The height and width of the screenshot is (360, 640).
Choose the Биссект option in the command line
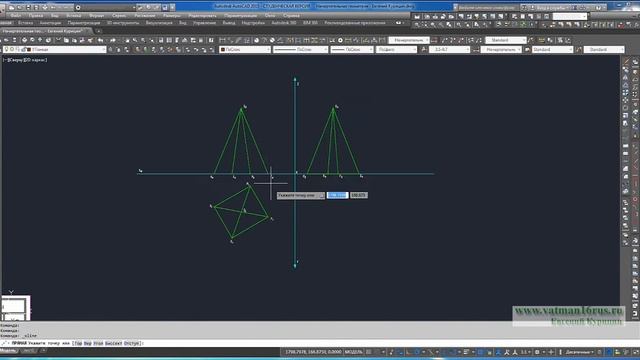pos(113,343)
